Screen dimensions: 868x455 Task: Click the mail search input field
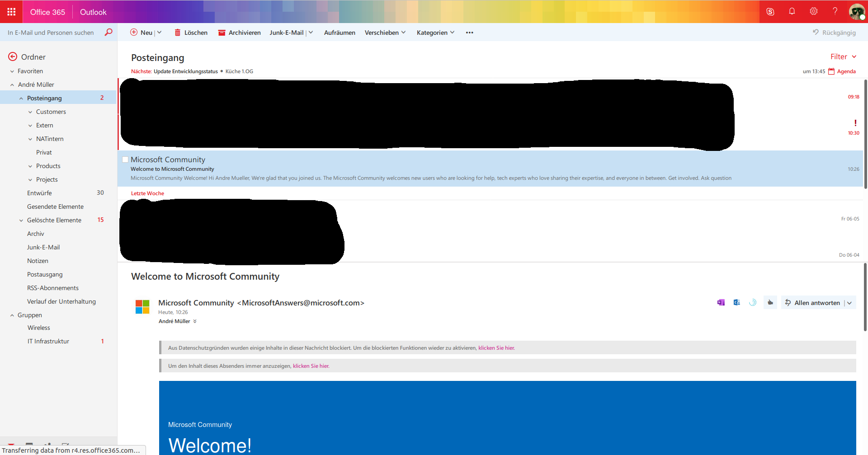51,33
